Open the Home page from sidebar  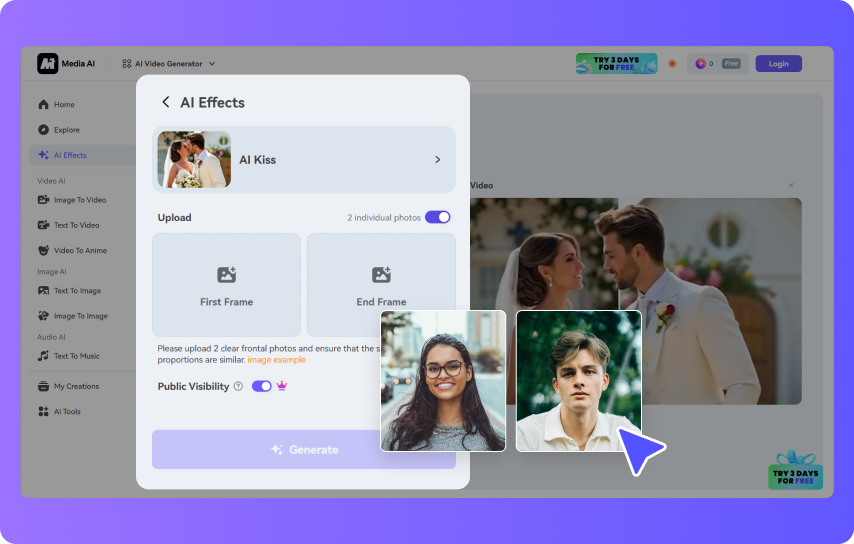click(64, 105)
